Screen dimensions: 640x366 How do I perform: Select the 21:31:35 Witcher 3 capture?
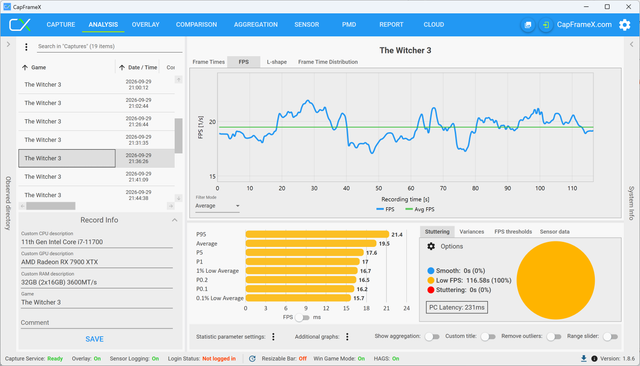pyautogui.click(x=96, y=140)
